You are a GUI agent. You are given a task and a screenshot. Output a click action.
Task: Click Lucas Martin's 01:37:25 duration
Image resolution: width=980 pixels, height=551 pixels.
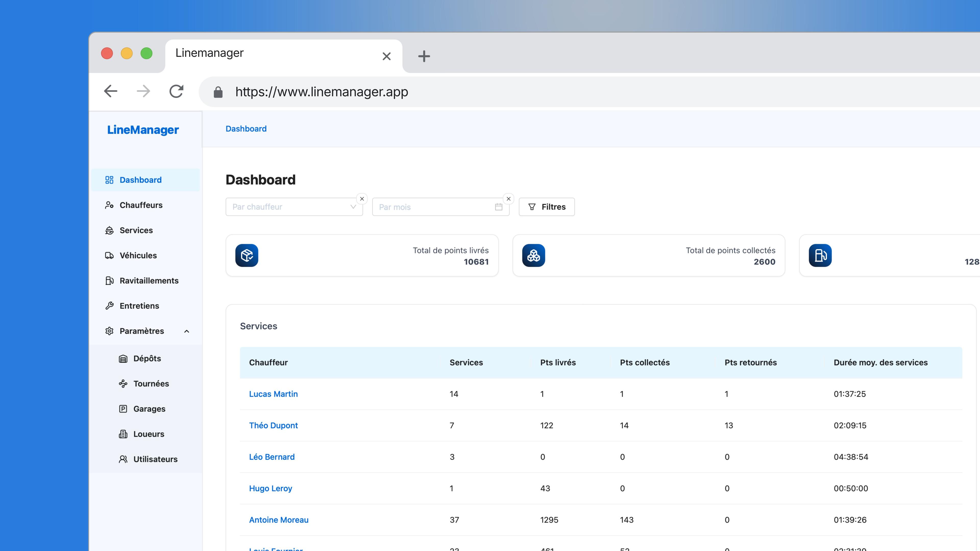[850, 394]
